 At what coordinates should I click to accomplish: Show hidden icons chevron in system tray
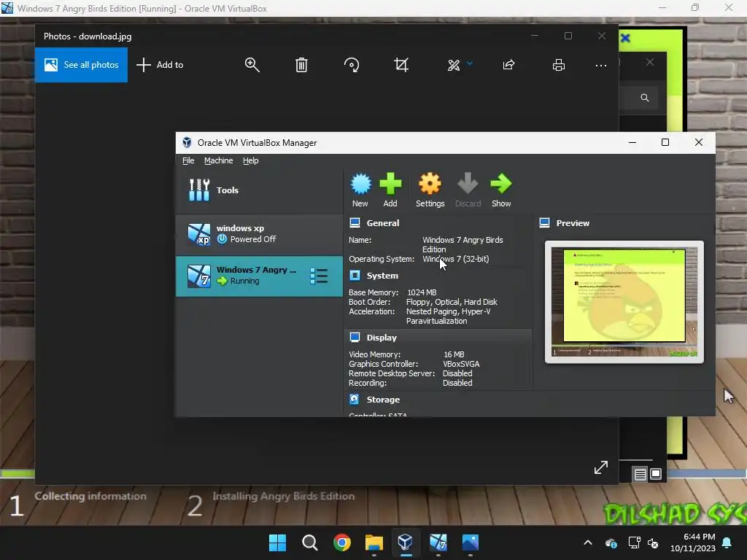click(588, 542)
